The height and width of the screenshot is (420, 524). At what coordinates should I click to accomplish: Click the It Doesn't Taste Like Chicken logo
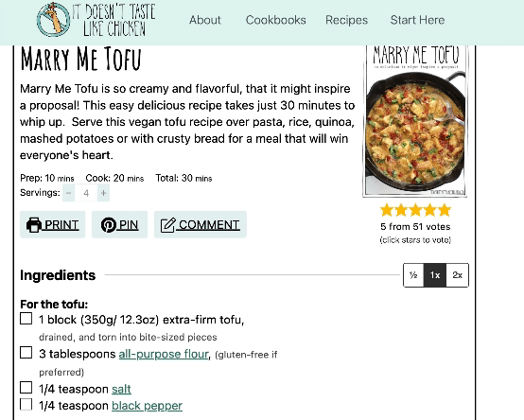(96, 20)
